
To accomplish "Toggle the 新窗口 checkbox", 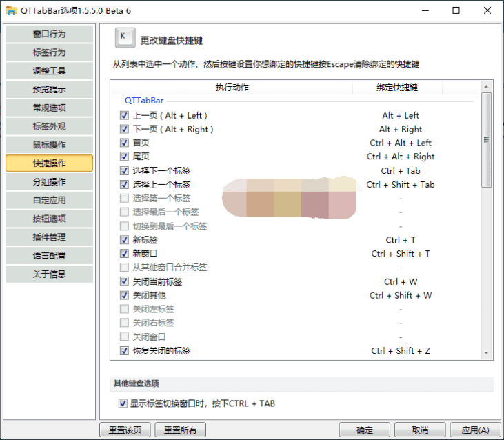I will (124, 254).
